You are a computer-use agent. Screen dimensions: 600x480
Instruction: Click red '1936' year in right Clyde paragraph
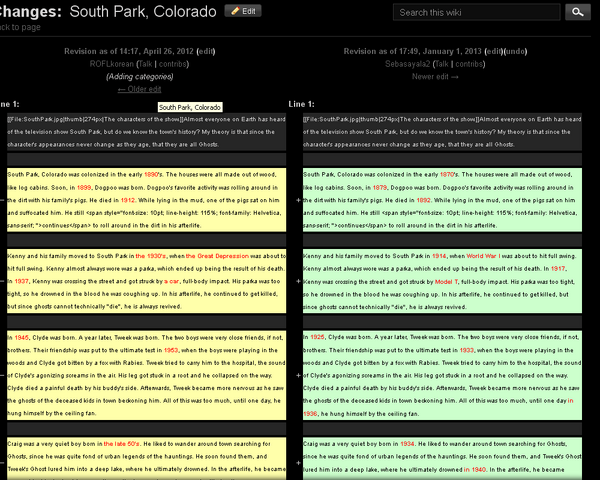(310, 414)
